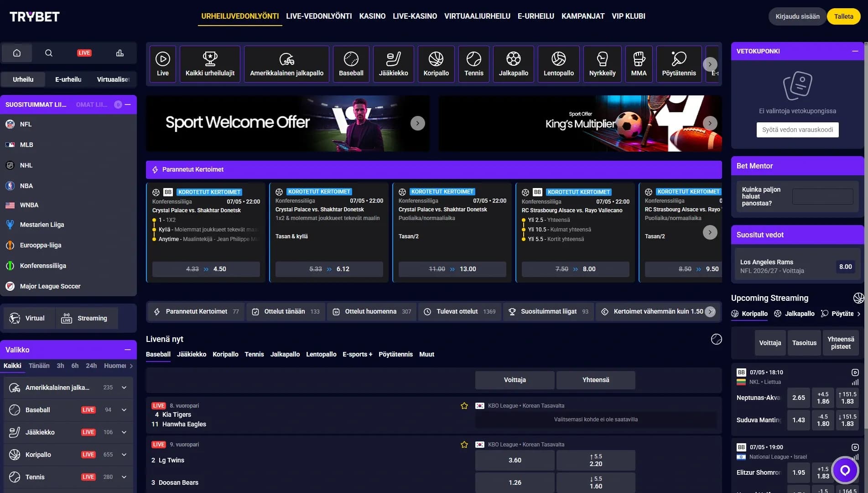This screenshot has height=493, width=868.
Task: Choose the Koripallo sport tile
Action: coord(436,64)
